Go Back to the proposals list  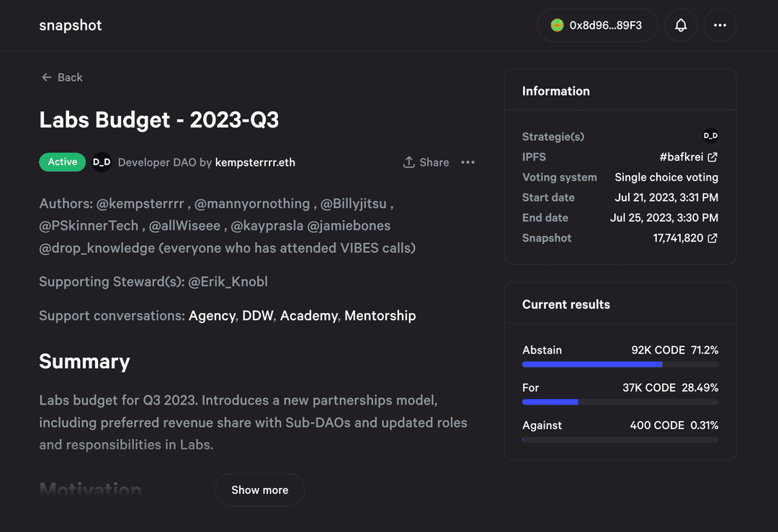point(62,77)
